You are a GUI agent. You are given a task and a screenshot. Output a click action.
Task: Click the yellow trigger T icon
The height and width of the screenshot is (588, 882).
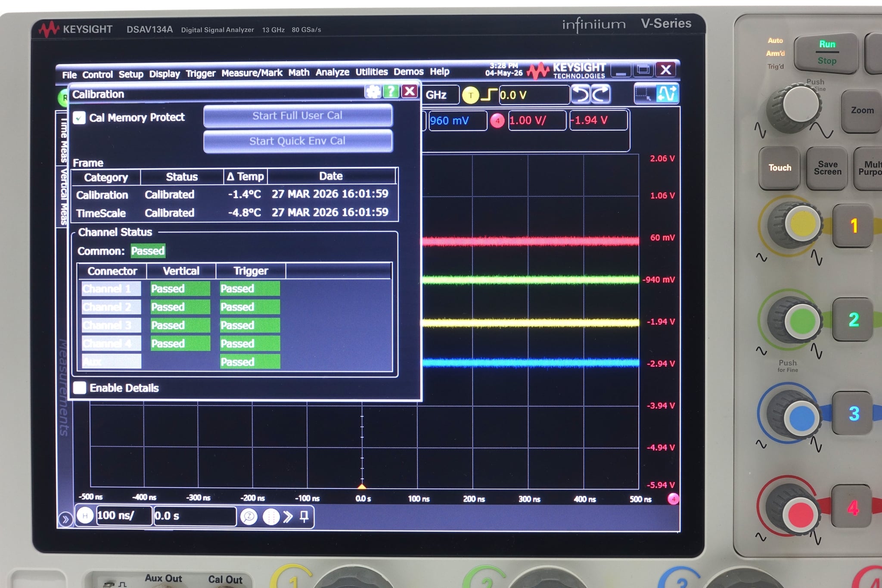click(x=470, y=95)
